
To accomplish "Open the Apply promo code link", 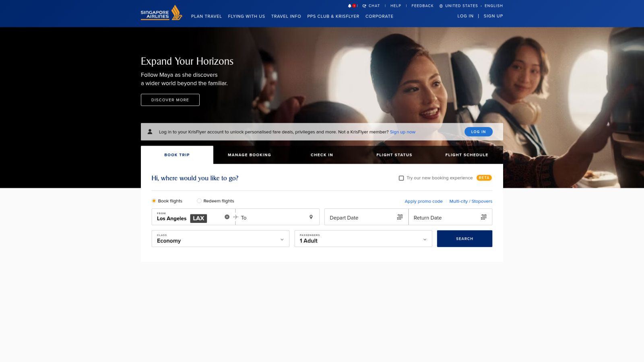I will [423, 201].
